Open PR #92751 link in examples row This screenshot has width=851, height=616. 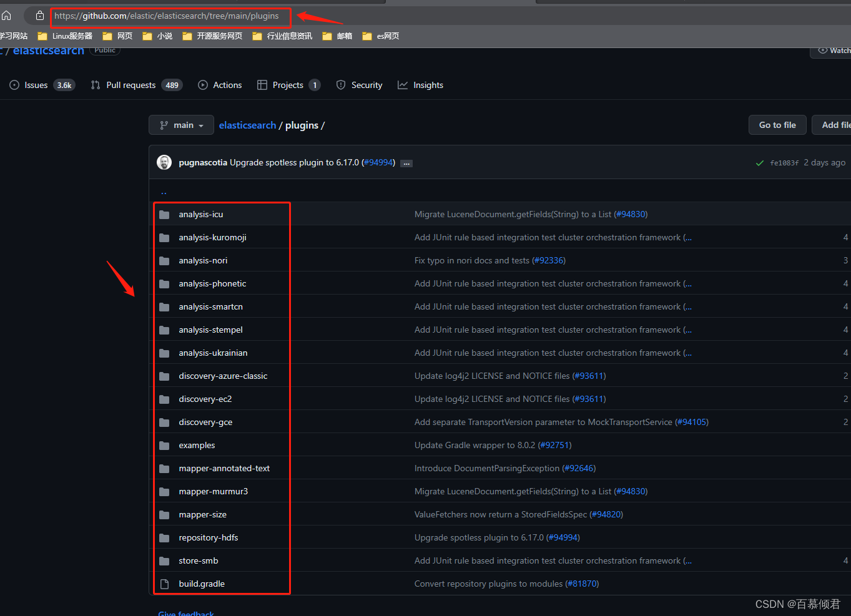pyautogui.click(x=554, y=445)
